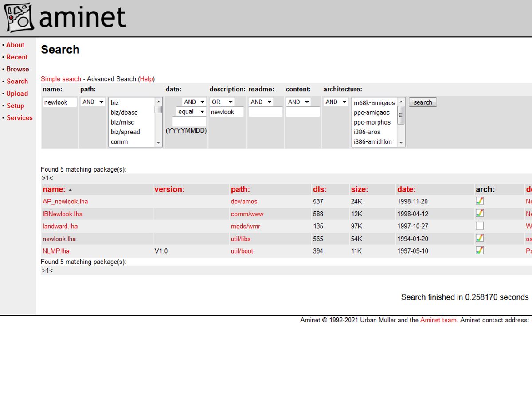Click the Aminet logo icon
Image resolution: width=532 pixels, height=399 pixels.
[19, 18]
